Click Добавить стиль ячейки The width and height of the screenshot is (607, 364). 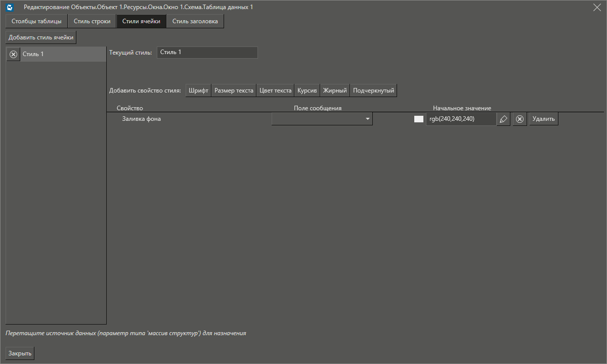point(40,36)
